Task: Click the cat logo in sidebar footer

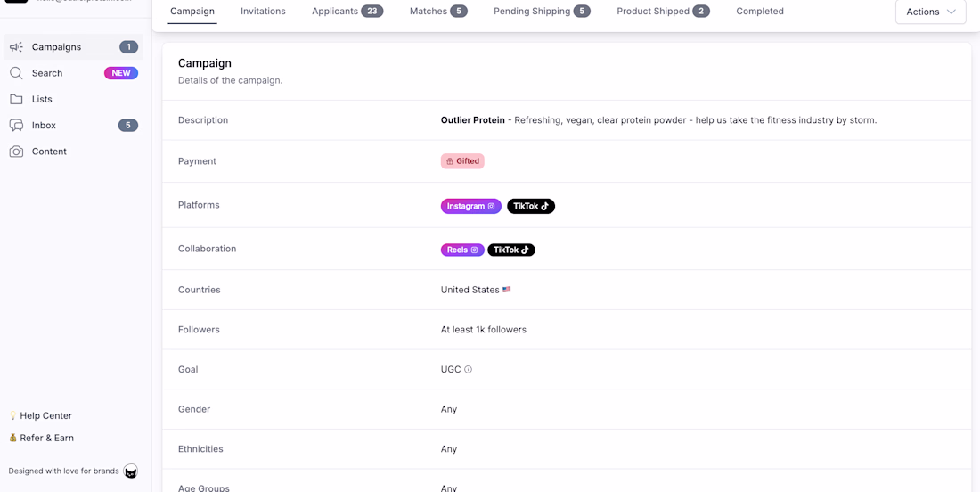Action: coord(131,471)
